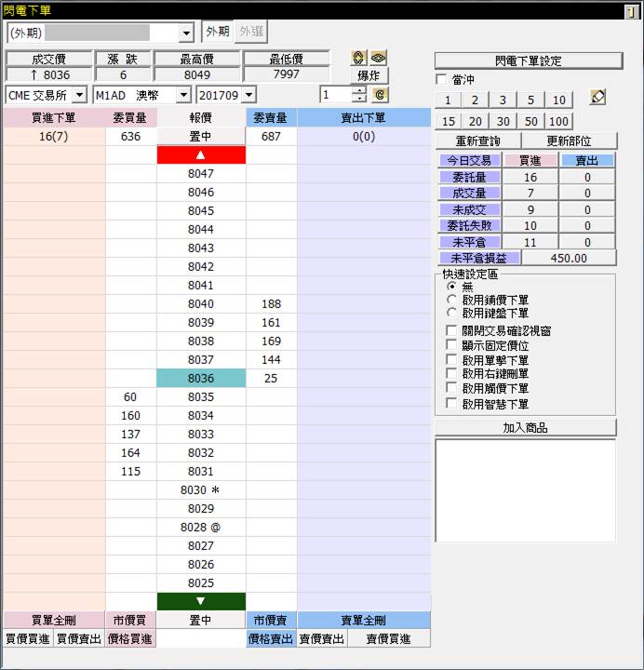644x670 pixels.
Task: Click the 買價賣出 button
Action: pyautogui.click(x=79, y=638)
